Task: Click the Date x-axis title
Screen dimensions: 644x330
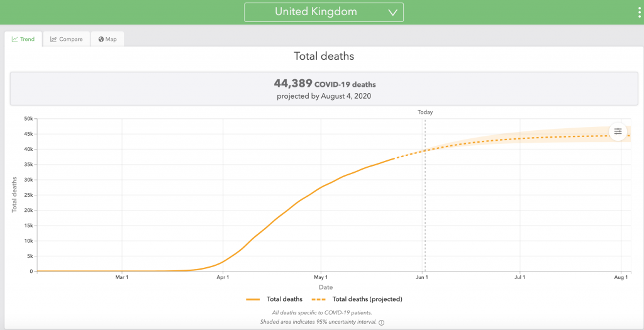Action: (x=326, y=287)
